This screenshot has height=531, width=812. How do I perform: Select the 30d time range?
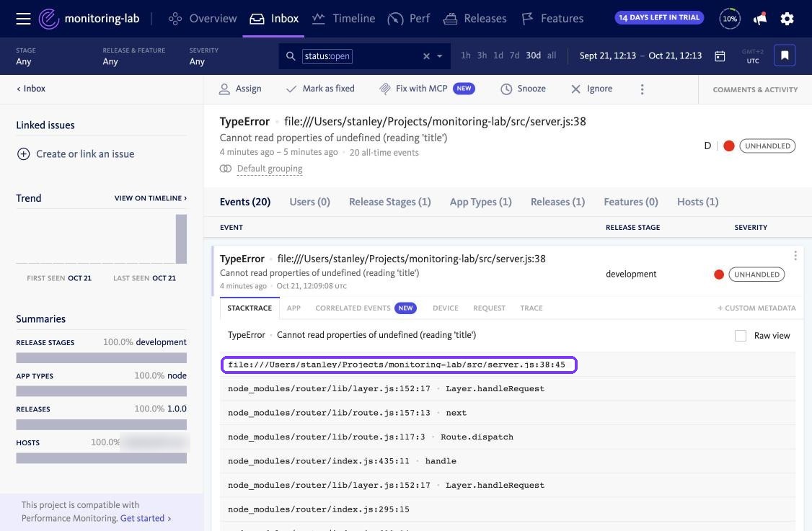533,55
